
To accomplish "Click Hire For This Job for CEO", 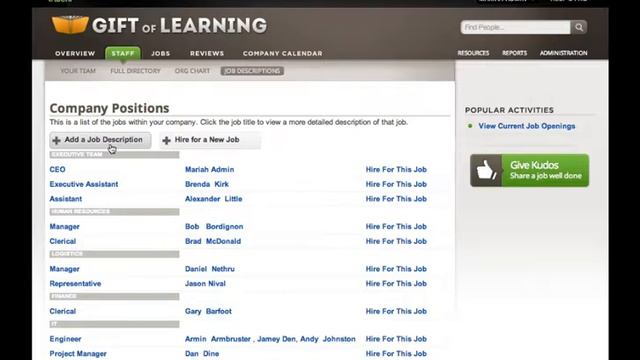I will coord(396,169).
